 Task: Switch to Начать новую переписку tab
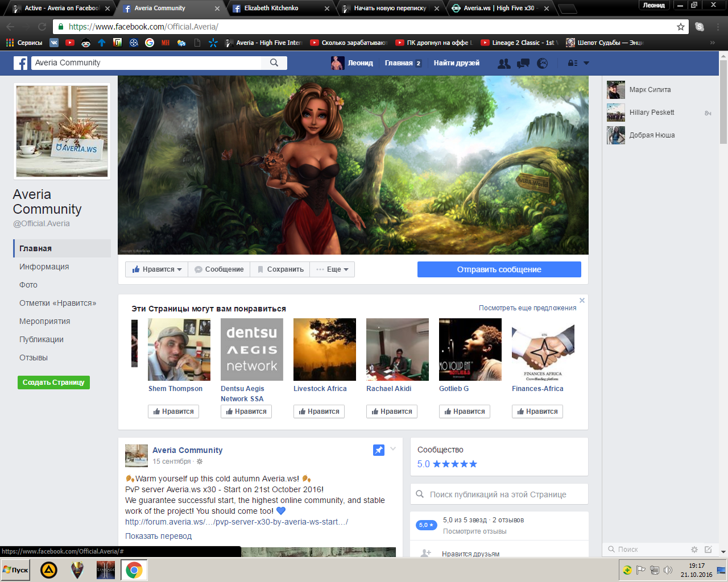coord(391,9)
